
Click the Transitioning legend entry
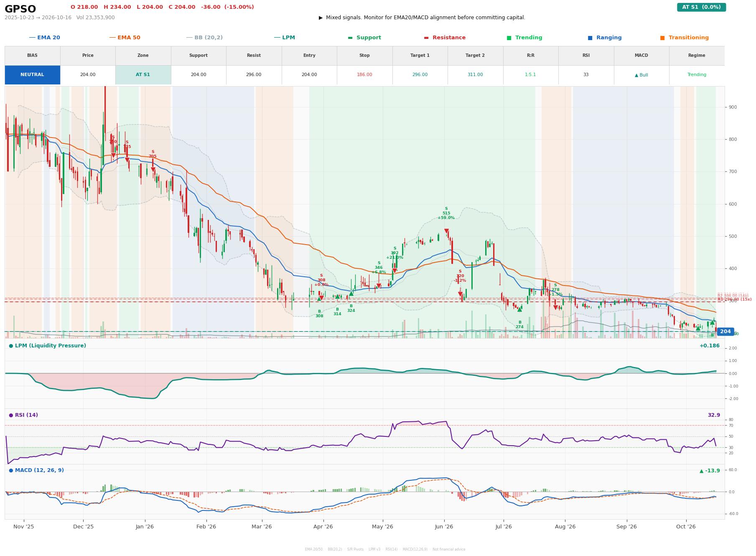pyautogui.click(x=684, y=38)
